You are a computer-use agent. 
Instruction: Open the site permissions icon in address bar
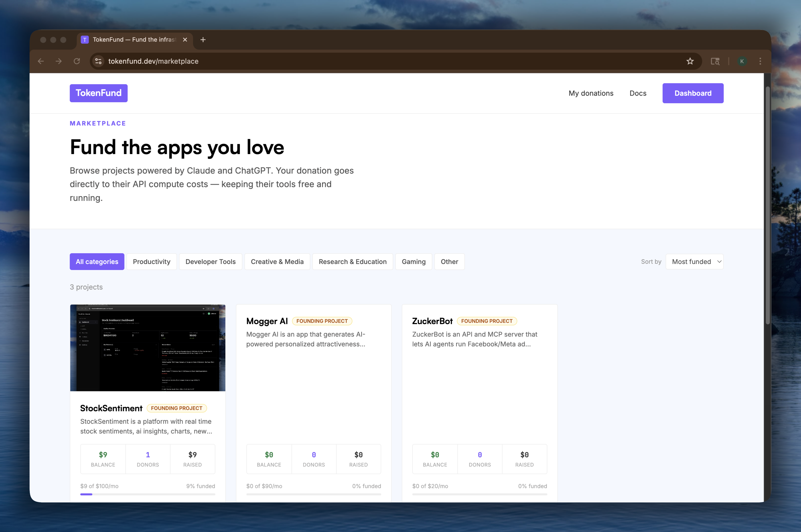(98, 61)
